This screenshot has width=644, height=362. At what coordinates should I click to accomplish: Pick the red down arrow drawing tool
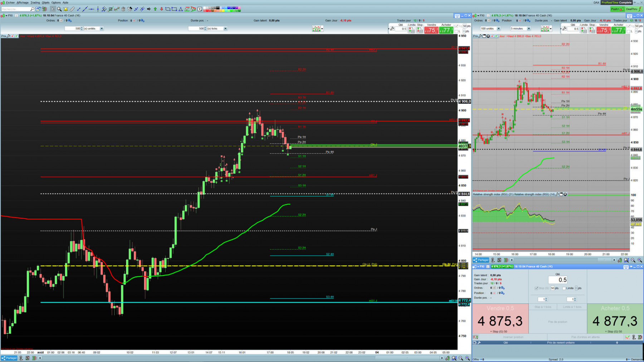161,9
